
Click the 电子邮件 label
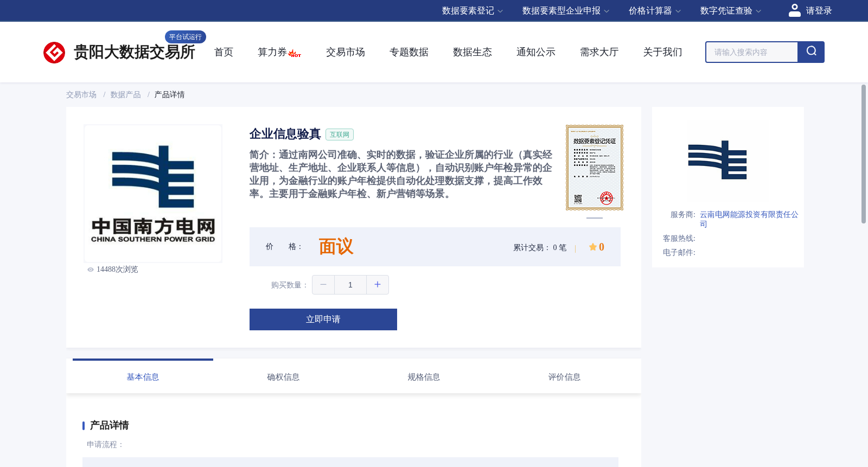pyautogui.click(x=679, y=253)
